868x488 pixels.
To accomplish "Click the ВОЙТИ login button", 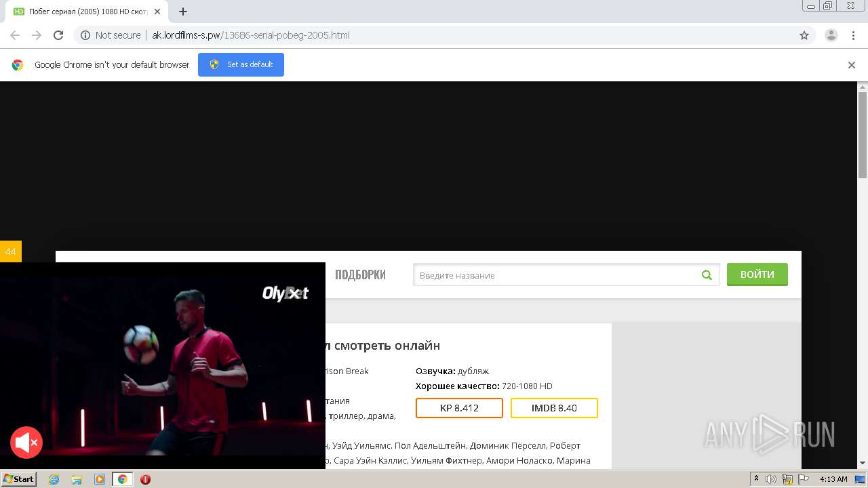I will point(757,274).
